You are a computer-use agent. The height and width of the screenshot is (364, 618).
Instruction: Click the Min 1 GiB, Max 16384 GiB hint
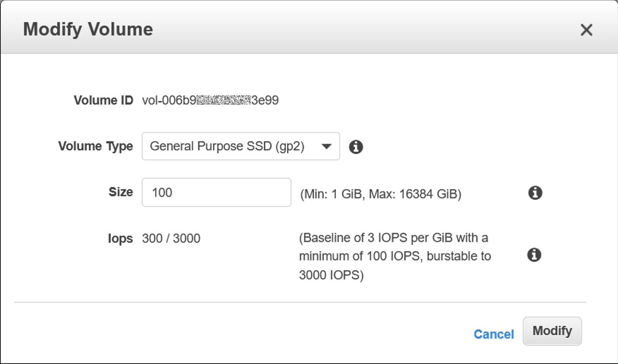coord(380,194)
